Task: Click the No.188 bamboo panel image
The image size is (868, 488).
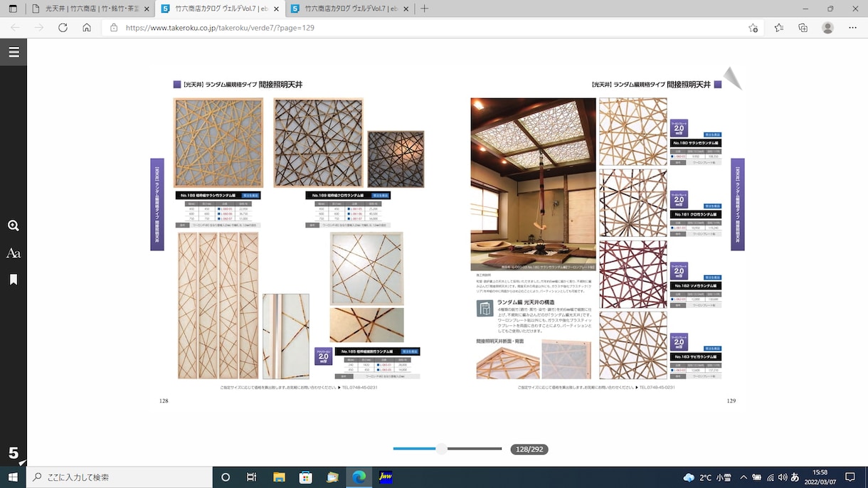Action: 218,143
